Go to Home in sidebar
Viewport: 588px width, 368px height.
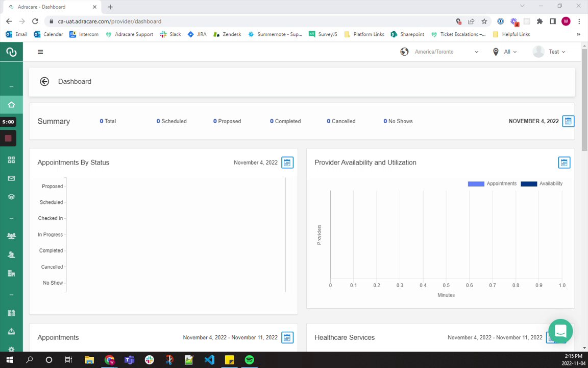[11, 105]
